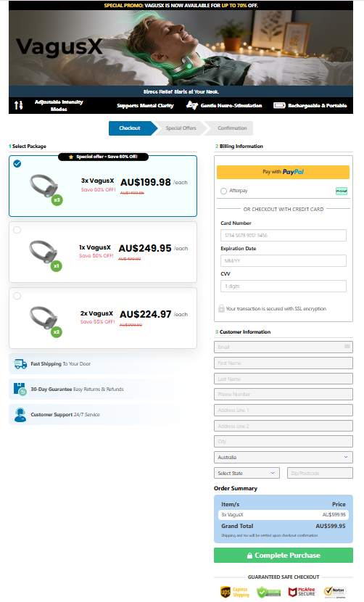This screenshot has width=364, height=602.
Task: Click the UPS Express Shipping badge
Action: pos(235,592)
